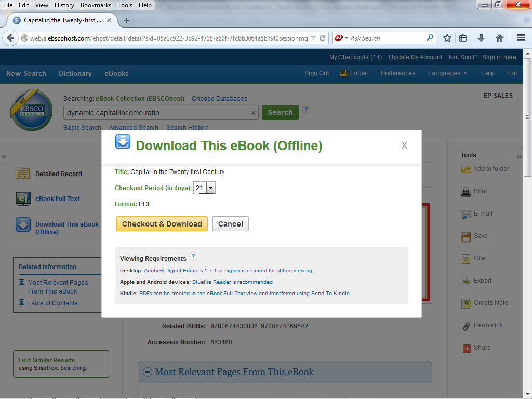The height and width of the screenshot is (399, 532).
Task: Open the Folder link with icon
Action: click(354, 73)
